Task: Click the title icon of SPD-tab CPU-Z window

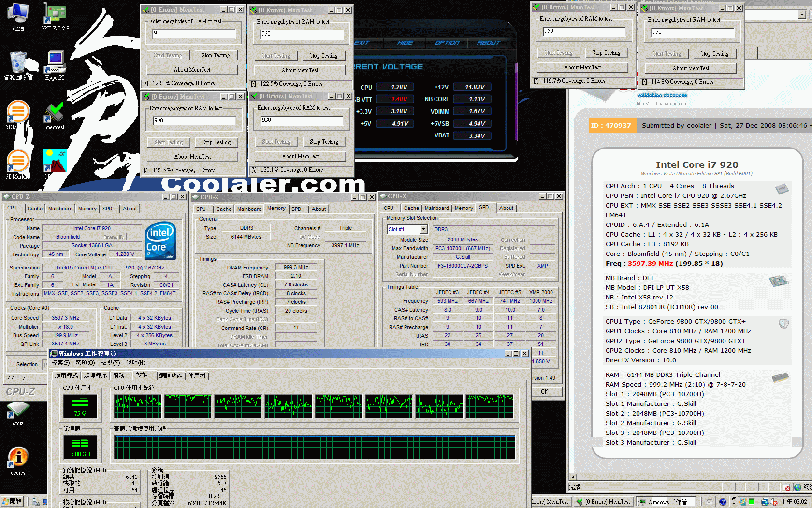Action: tap(383, 196)
